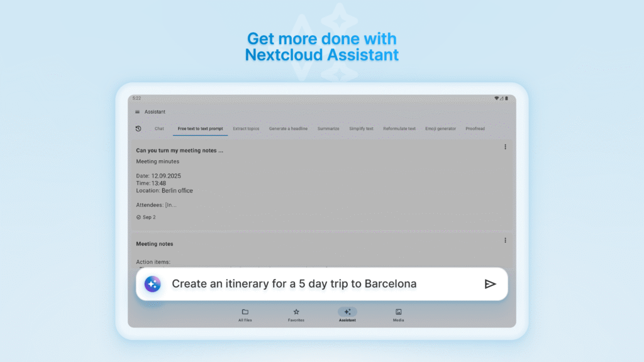Open the Simplify text tab
The image size is (644, 362).
point(362,128)
